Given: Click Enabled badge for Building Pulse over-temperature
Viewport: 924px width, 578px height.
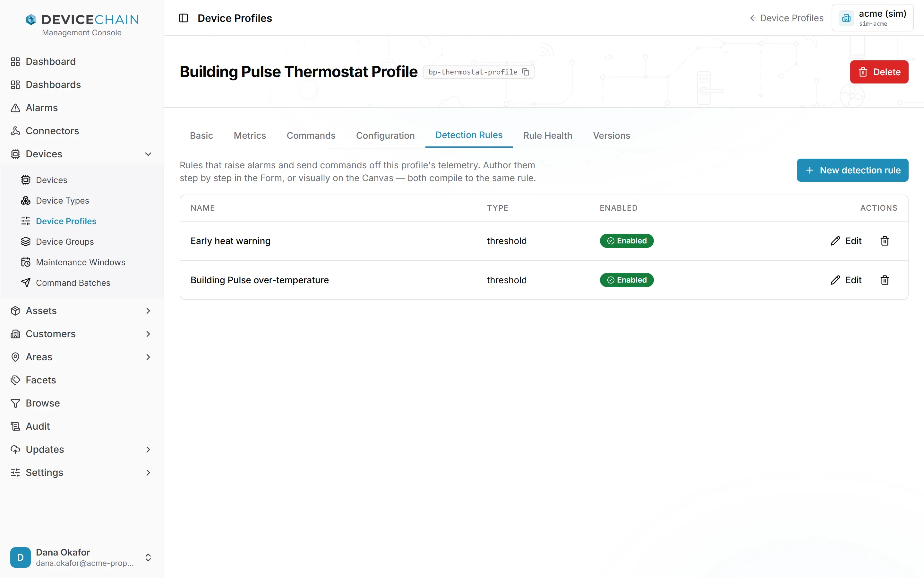Looking at the screenshot, I should click(x=627, y=280).
